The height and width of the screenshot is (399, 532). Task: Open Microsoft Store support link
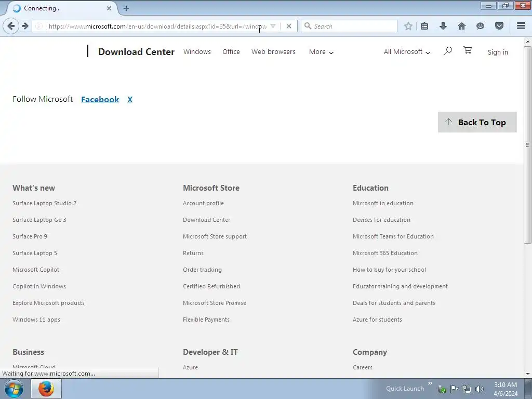click(215, 236)
